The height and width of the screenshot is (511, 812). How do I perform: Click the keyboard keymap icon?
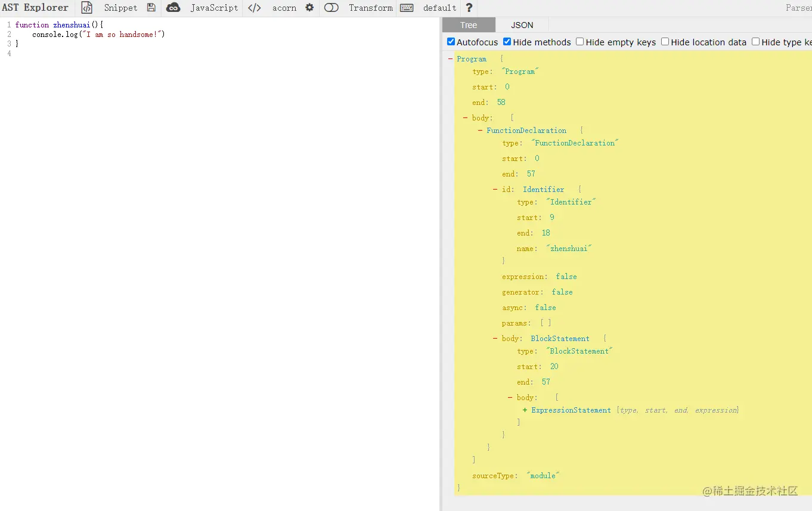(407, 8)
